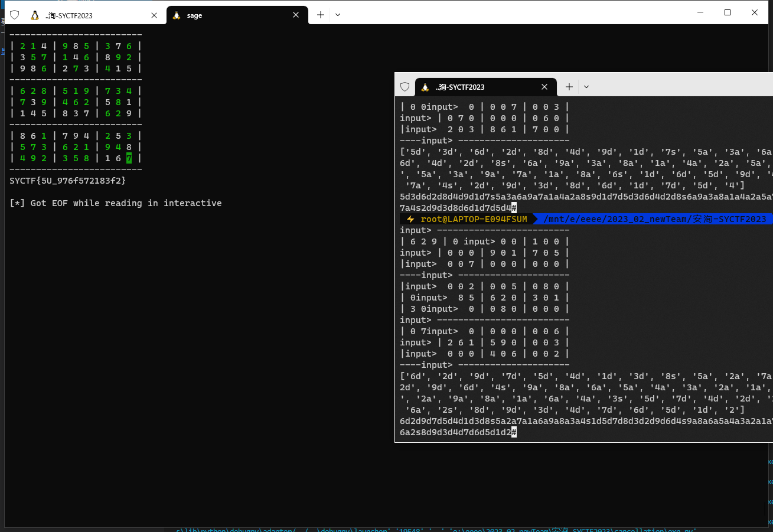Click the hex string starting 6d2d9d7d5d4d1d3d
Image resolution: width=773 pixels, height=532 pixels.
[586, 421]
